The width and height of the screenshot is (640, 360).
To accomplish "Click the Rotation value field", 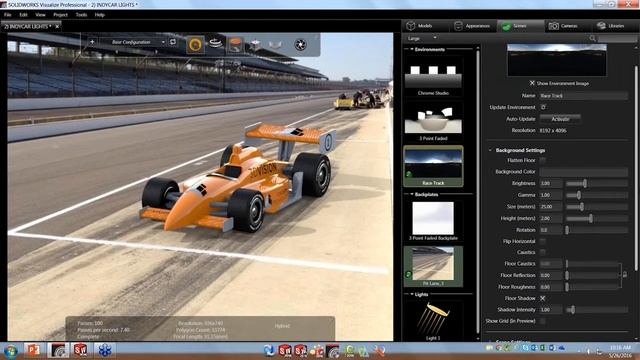I will [551, 230].
